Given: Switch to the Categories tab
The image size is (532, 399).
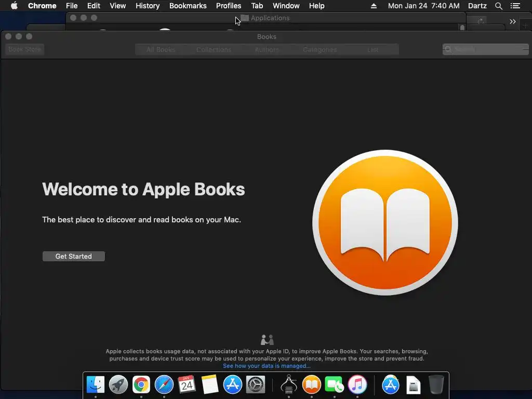Looking at the screenshot, I should point(320,49).
